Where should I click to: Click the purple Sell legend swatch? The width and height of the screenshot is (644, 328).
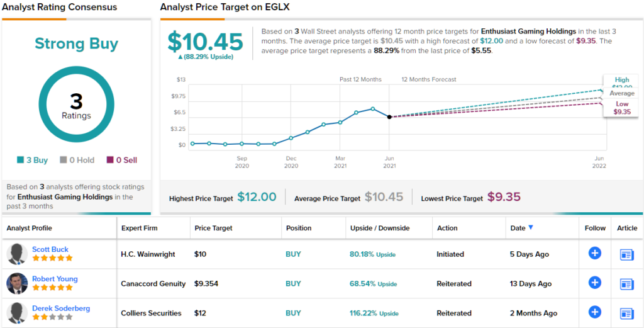pos(110,160)
